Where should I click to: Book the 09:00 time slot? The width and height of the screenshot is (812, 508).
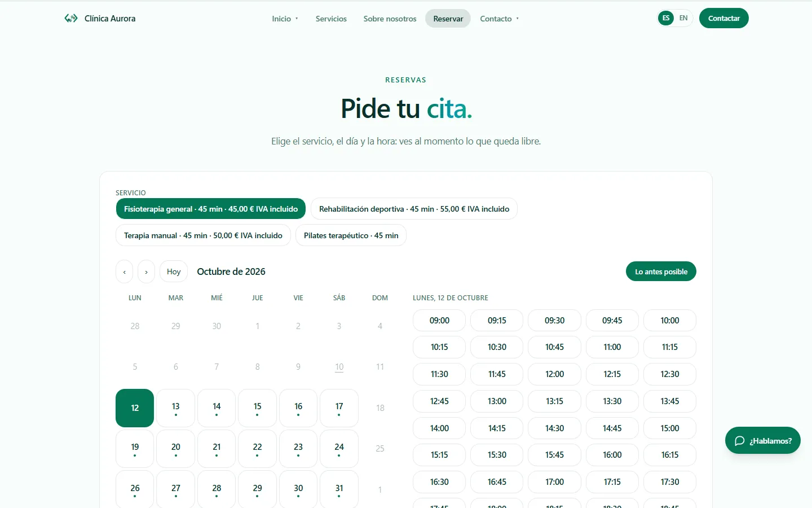[x=439, y=320]
